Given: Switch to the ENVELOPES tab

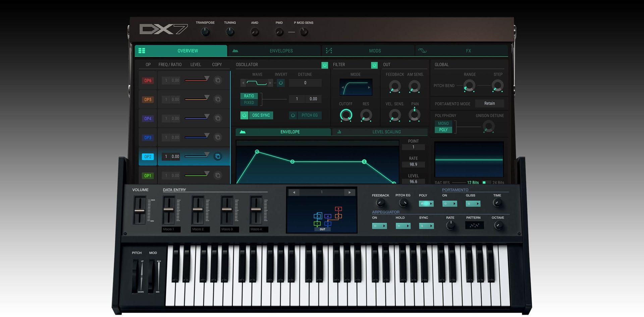Looking at the screenshot, I should (x=275, y=51).
